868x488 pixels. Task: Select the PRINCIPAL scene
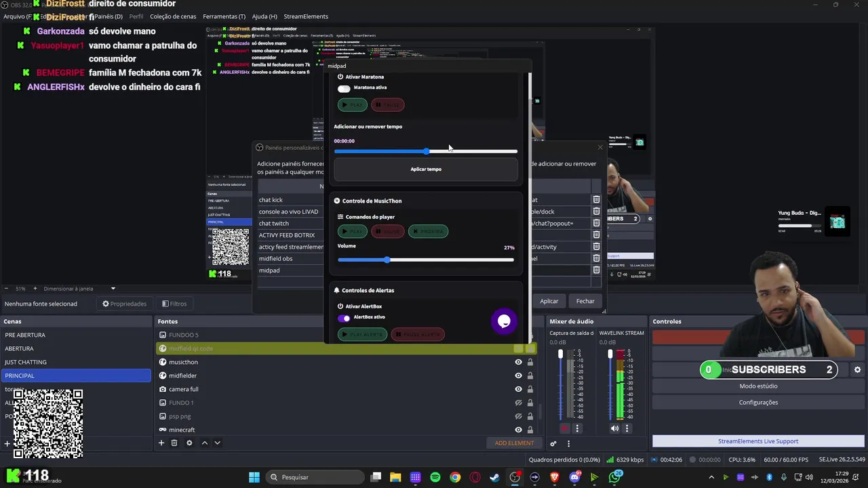coord(76,375)
